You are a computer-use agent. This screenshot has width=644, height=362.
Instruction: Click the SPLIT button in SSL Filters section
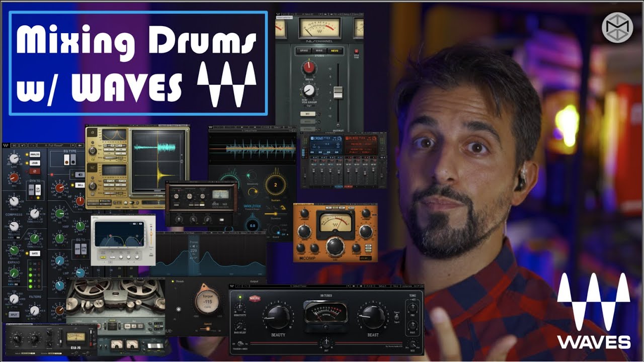14,314
